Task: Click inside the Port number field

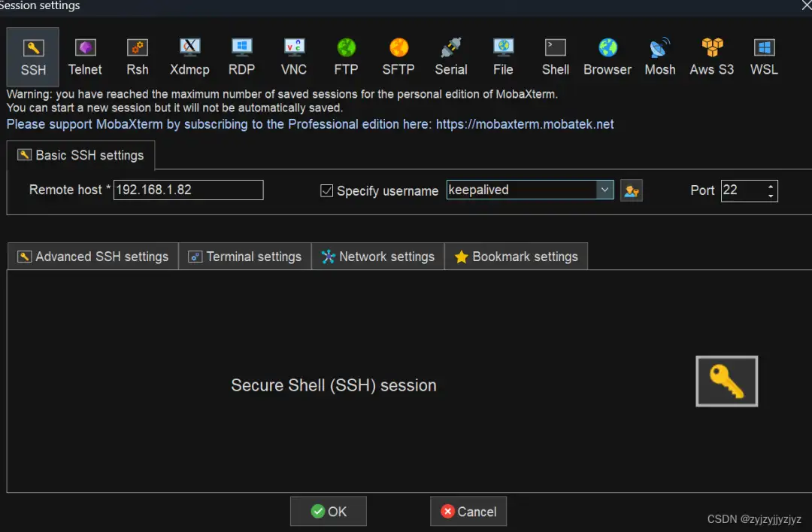Action: tap(743, 191)
